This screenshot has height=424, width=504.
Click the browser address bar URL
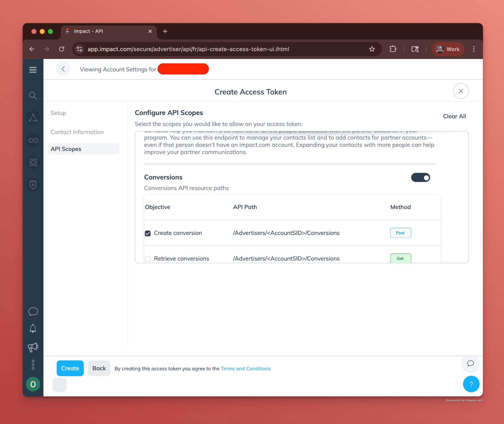(x=188, y=49)
